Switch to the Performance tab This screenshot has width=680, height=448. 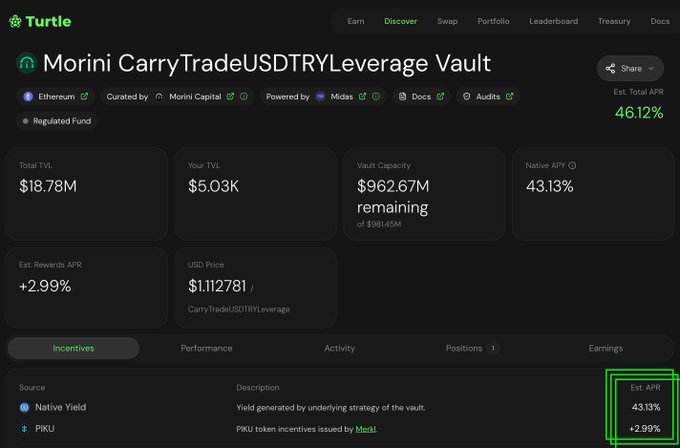[x=206, y=348]
